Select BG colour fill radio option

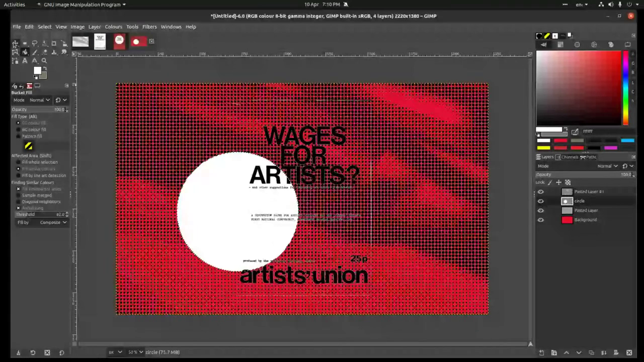32,130
